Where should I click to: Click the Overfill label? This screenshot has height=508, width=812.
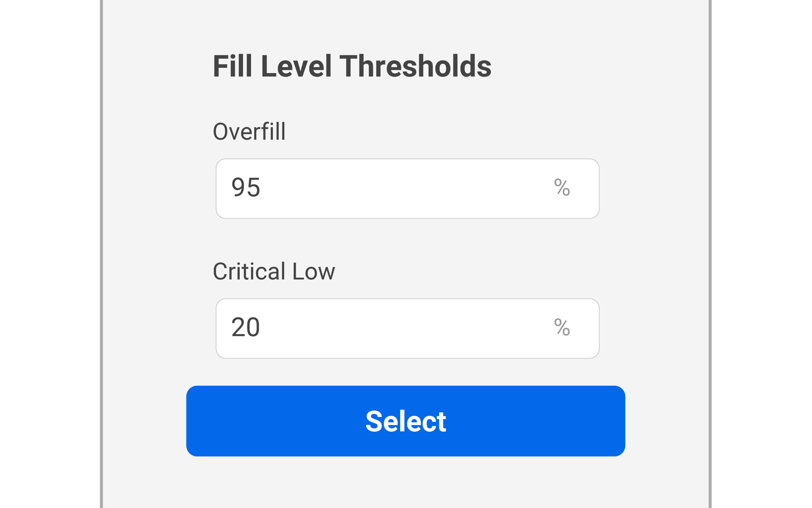point(249,132)
